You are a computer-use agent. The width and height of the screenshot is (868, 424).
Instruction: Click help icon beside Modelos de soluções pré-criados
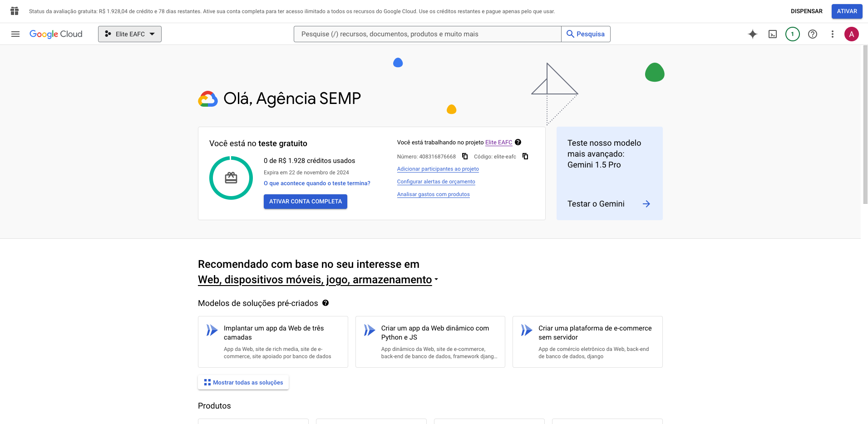325,303
